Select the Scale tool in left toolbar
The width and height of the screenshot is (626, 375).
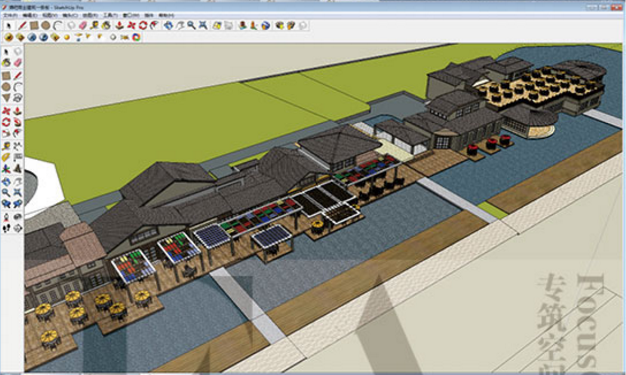6,133
